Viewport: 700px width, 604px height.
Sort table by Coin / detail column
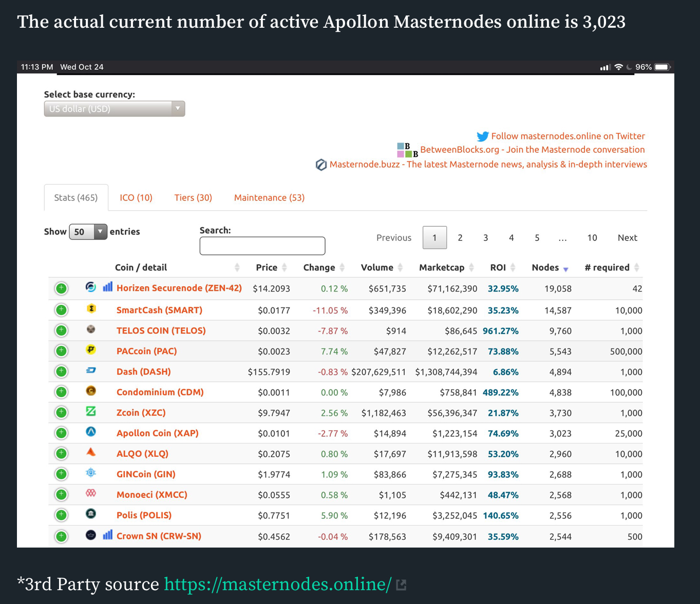point(177,267)
